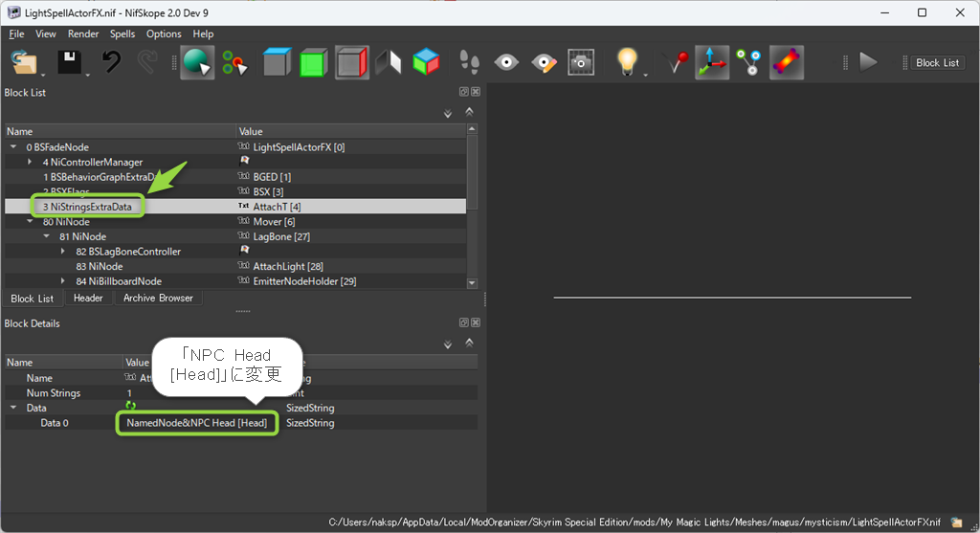Screen dimensions: 980x533
Task: Close the Block List panel
Action: (476, 92)
